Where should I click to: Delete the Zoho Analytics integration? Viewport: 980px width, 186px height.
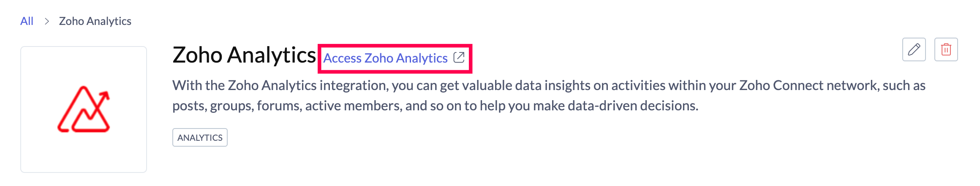tap(946, 49)
